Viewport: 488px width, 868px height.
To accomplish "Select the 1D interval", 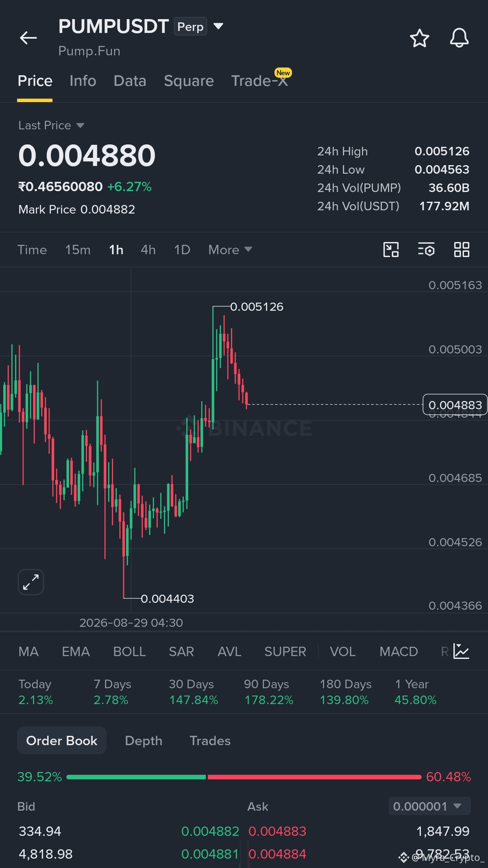I will 182,250.
